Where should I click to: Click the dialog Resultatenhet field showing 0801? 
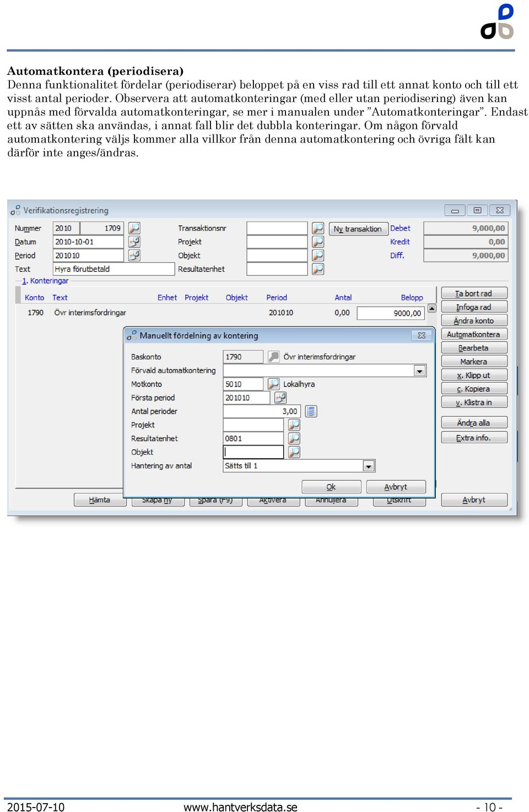[x=253, y=438]
